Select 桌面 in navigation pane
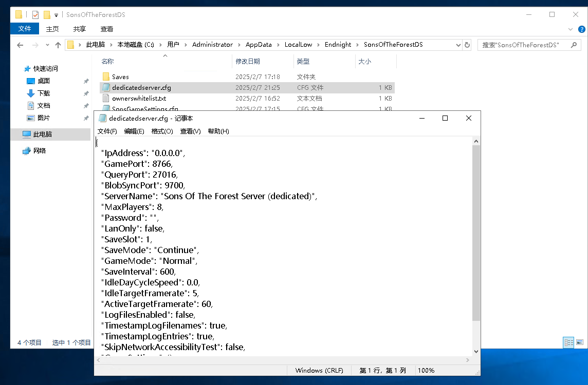Viewport: 588px width, 385px height. [44, 81]
